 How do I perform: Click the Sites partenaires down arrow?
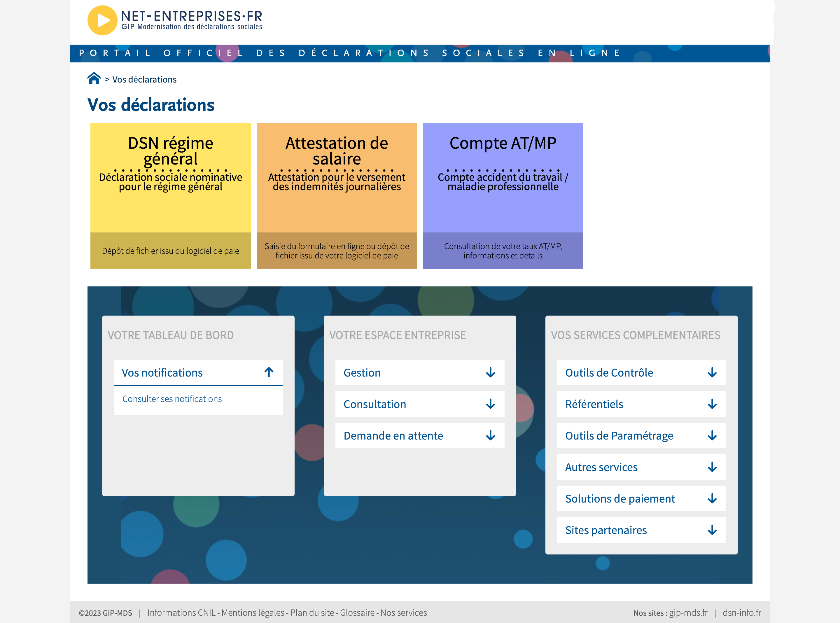(712, 530)
